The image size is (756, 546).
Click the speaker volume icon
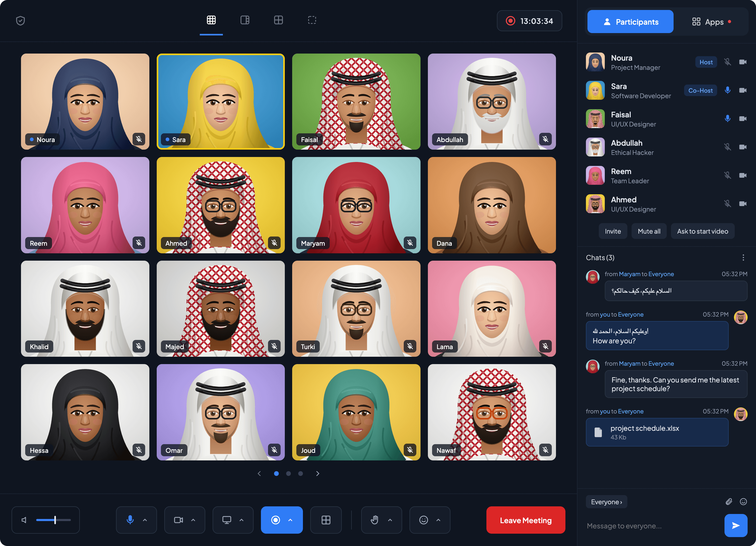pos(24,520)
